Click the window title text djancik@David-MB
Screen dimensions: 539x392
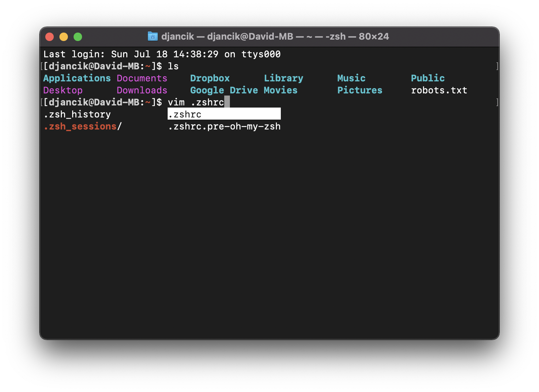[x=250, y=36]
